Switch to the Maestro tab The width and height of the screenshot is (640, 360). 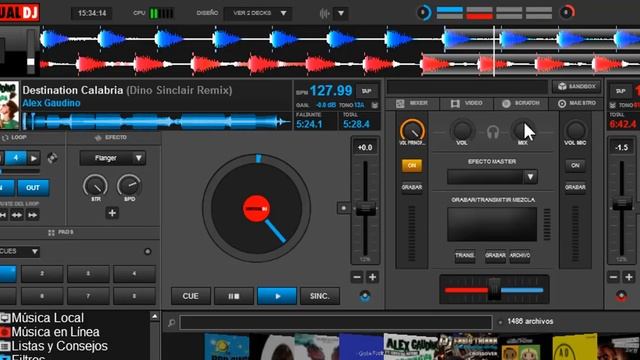(576, 103)
